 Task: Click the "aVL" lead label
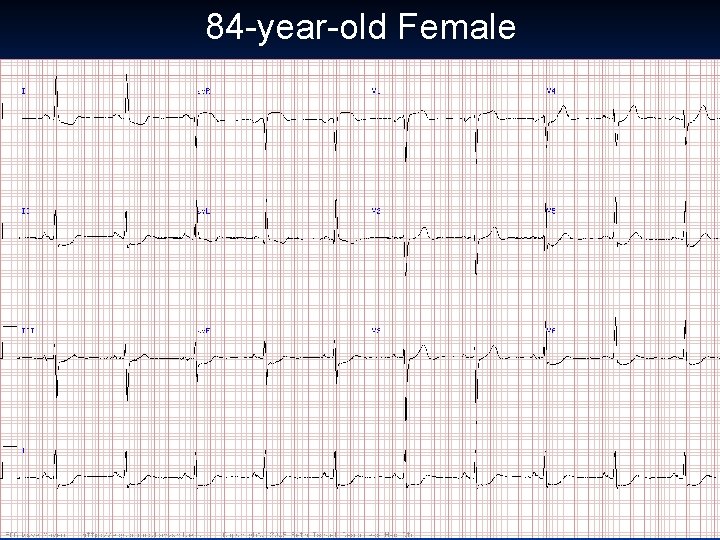[x=204, y=211]
